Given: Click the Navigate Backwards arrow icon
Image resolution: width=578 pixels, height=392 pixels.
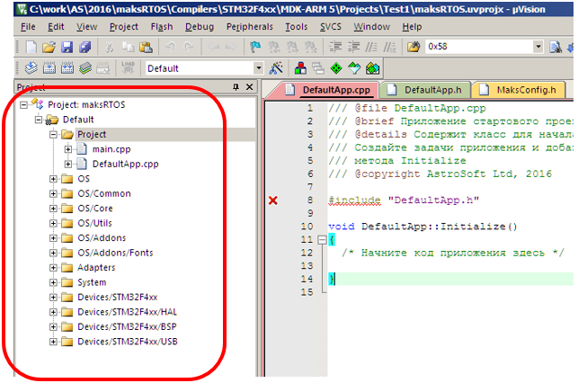Looking at the screenshot, I should click(x=213, y=47).
